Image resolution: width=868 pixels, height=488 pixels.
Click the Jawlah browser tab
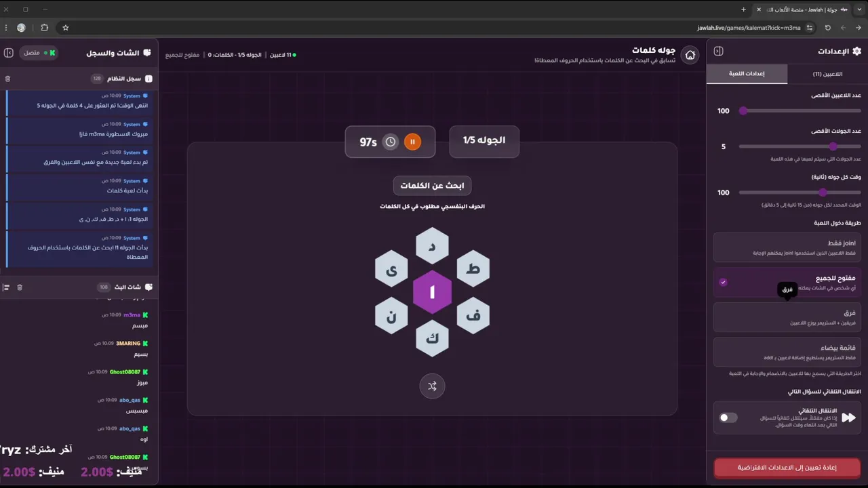click(800, 9)
